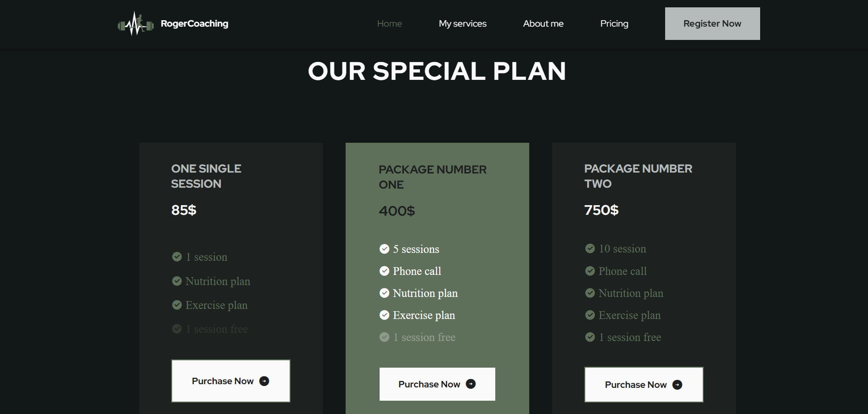Image resolution: width=868 pixels, height=414 pixels.
Task: Click arrow icon in One Single Session purchase button
Action: (x=264, y=381)
